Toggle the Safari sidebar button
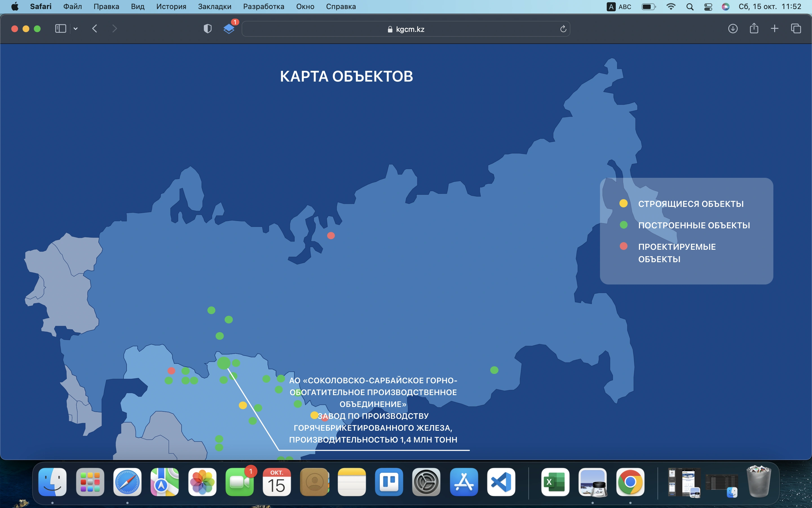The image size is (812, 508). click(x=60, y=29)
